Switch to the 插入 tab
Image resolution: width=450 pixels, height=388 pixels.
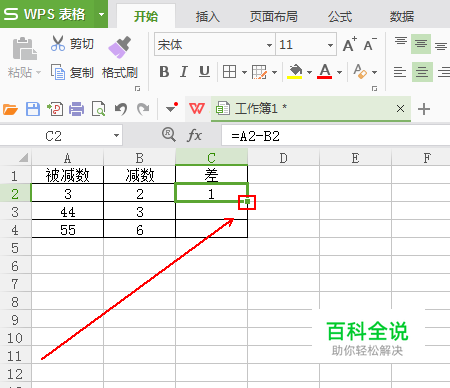(x=208, y=16)
